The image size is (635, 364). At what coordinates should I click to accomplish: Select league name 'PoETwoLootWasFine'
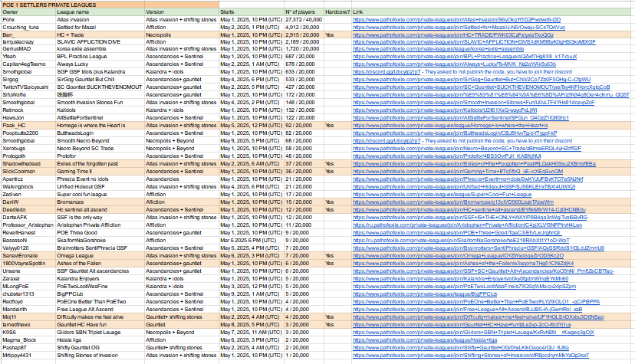(100, 287)
